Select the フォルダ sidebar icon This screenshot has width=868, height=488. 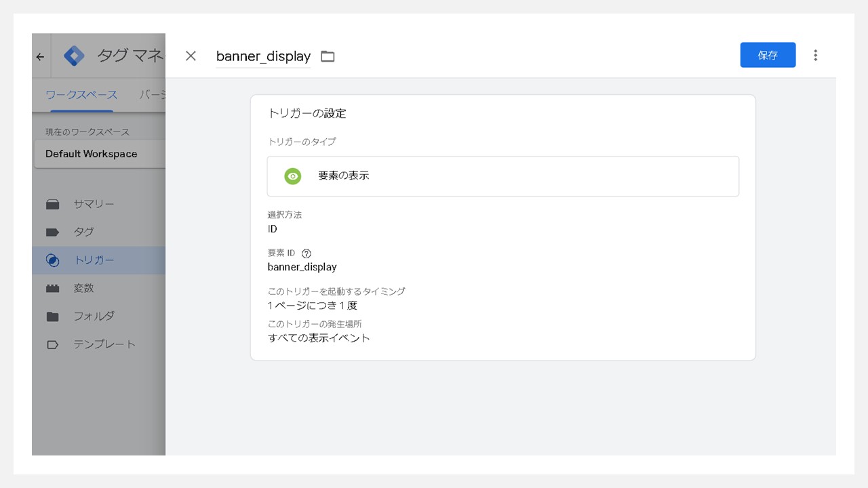pos(53,316)
